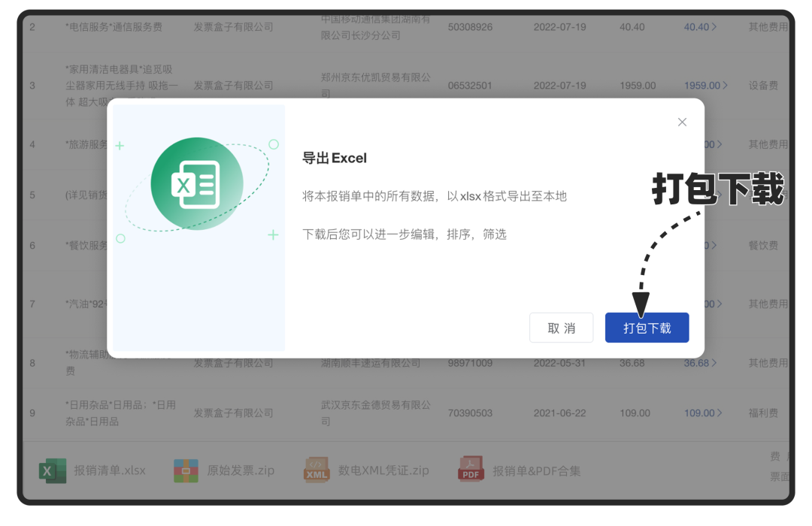The height and width of the screenshot is (526, 812).
Task: Open amount link 36.68 with chevron
Action: click(x=700, y=363)
